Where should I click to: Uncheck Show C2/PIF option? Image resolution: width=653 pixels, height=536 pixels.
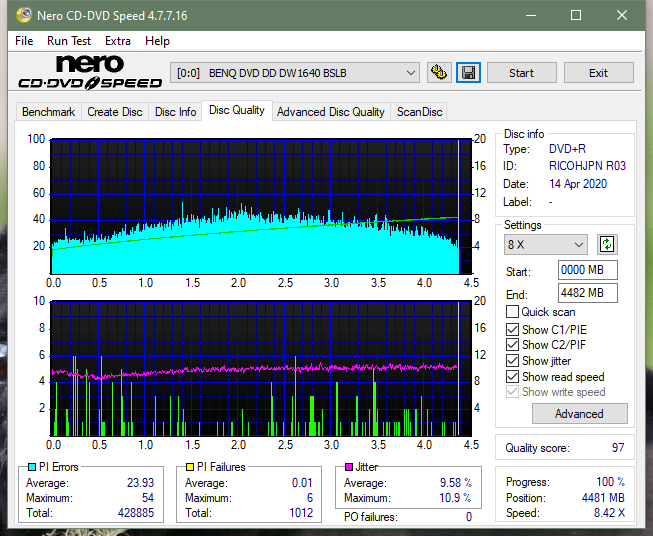click(512, 345)
